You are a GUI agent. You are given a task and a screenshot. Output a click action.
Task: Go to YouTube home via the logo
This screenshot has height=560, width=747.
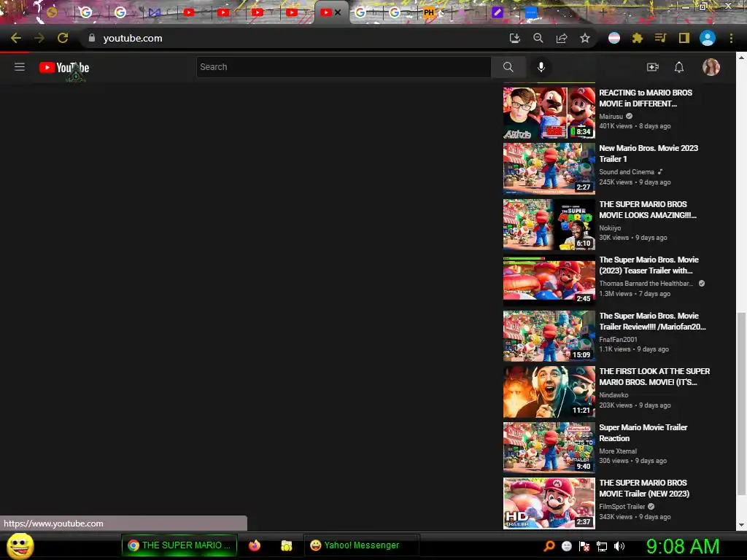[x=64, y=68]
